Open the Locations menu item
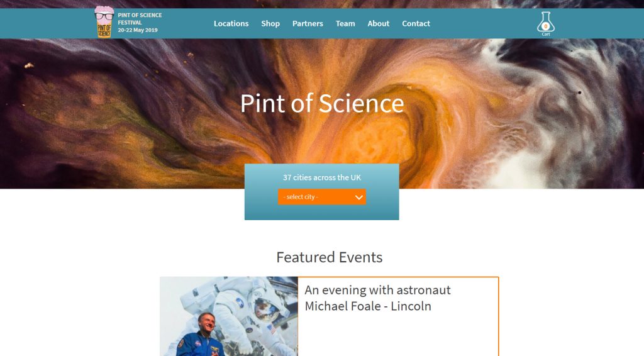This screenshot has height=356, width=644. point(231,23)
